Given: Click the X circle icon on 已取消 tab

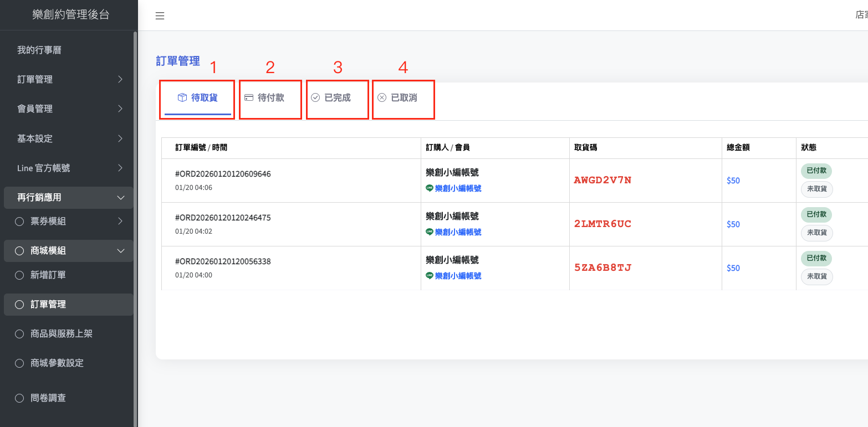Looking at the screenshot, I should coord(382,98).
